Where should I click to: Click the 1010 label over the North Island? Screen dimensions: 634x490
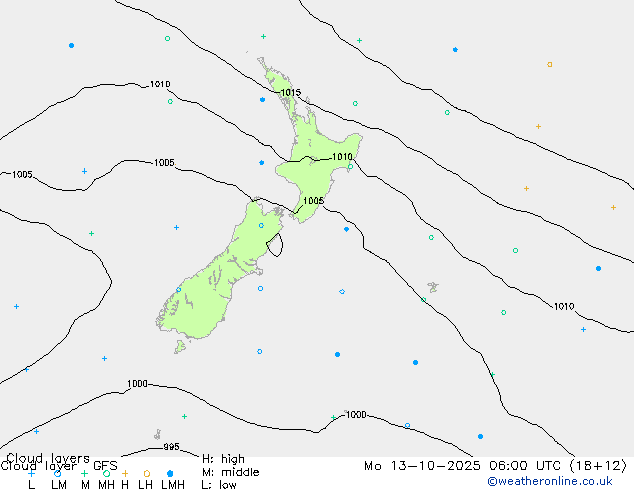click(x=342, y=156)
